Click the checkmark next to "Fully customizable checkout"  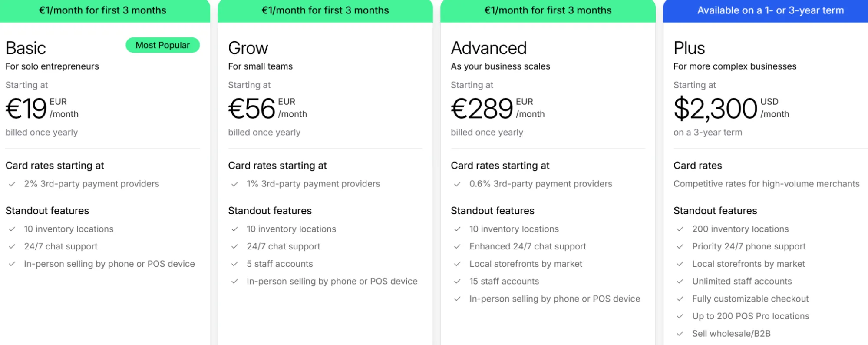click(680, 299)
